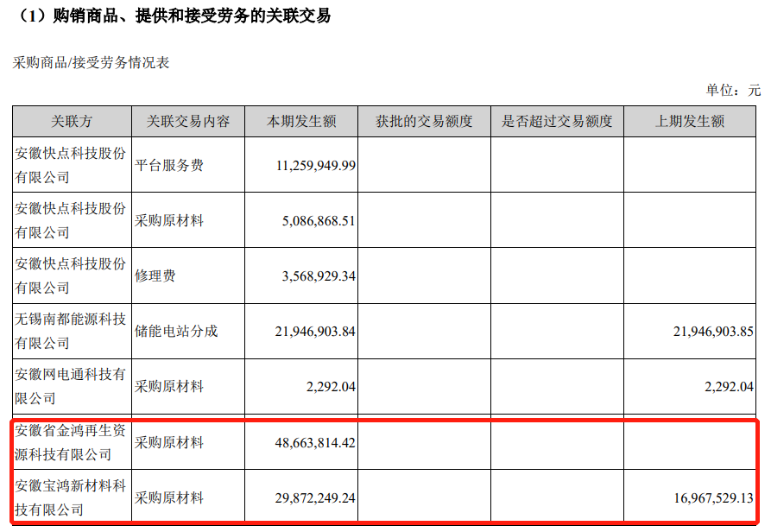Click 安徽快点科技 cell in 平台服务费 row
771x532 pixels.
tap(70, 165)
